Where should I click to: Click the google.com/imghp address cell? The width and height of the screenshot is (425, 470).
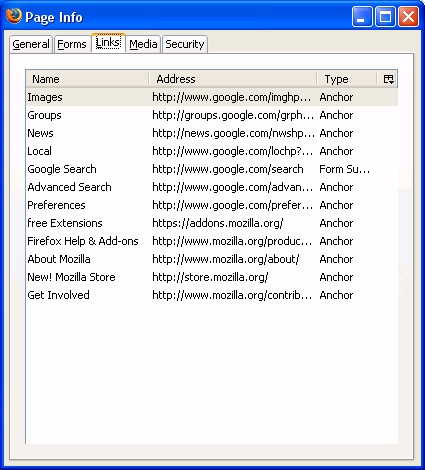[x=232, y=97]
